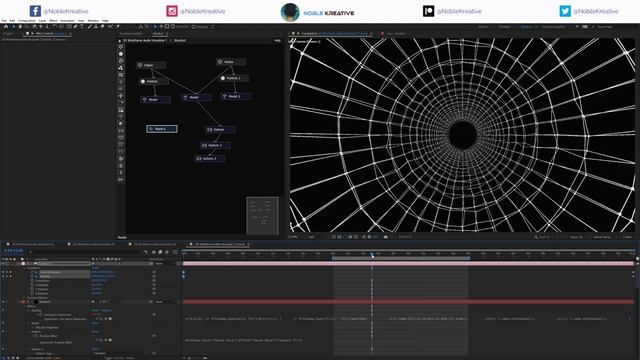Open the Animation menu
This screenshot has height=360, width=640.
(x=67, y=20)
